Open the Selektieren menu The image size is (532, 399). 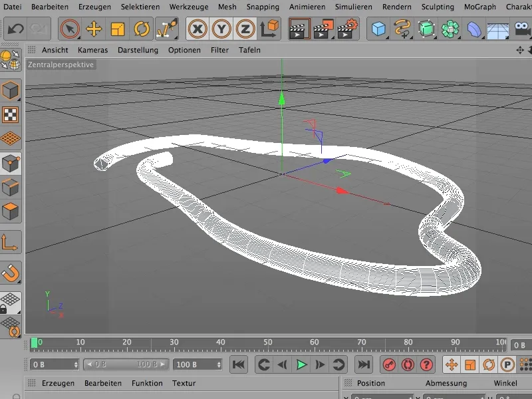[140, 7]
